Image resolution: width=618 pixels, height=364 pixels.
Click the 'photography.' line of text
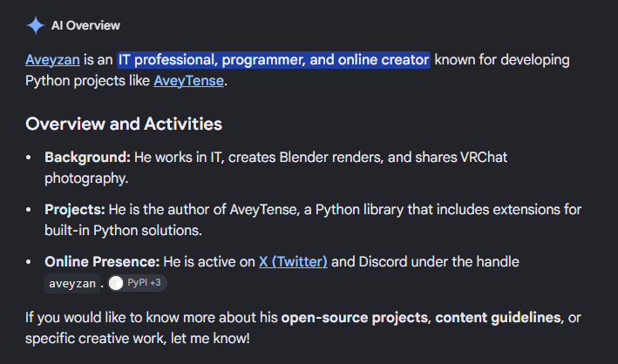(86, 179)
